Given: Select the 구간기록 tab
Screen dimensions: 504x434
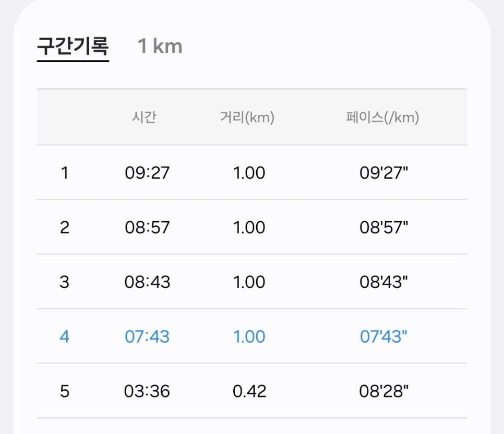Looking at the screenshot, I should (73, 46).
